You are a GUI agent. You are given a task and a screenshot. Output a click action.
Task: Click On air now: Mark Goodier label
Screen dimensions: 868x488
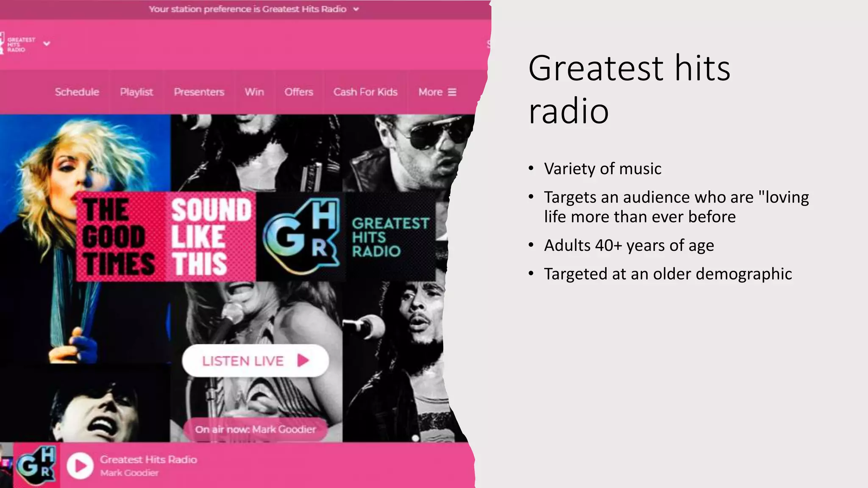tap(255, 429)
